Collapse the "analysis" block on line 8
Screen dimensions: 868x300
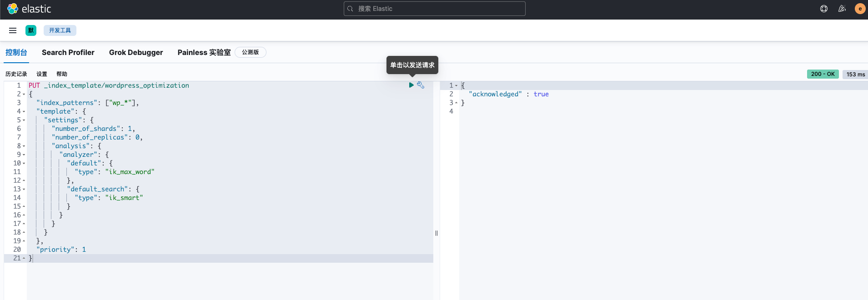pos(24,146)
